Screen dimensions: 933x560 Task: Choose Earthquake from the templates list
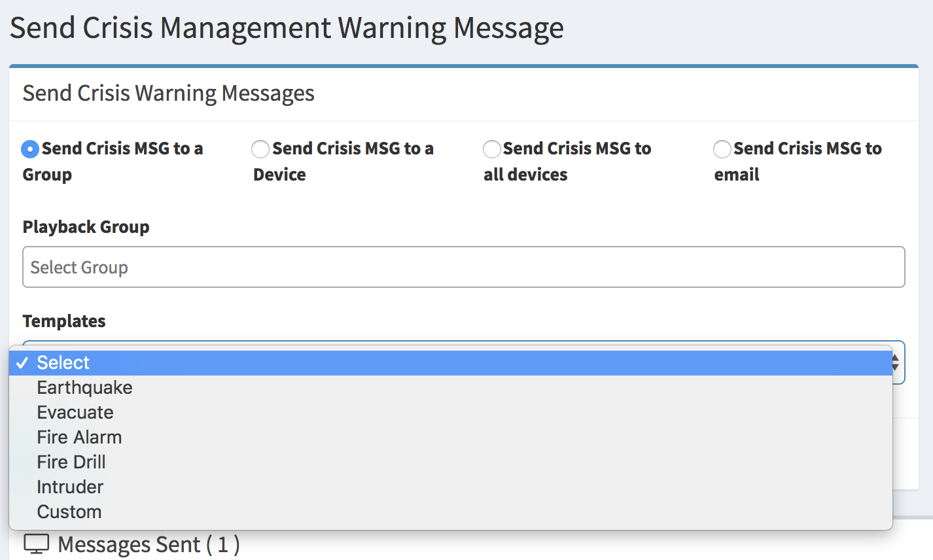point(451,388)
